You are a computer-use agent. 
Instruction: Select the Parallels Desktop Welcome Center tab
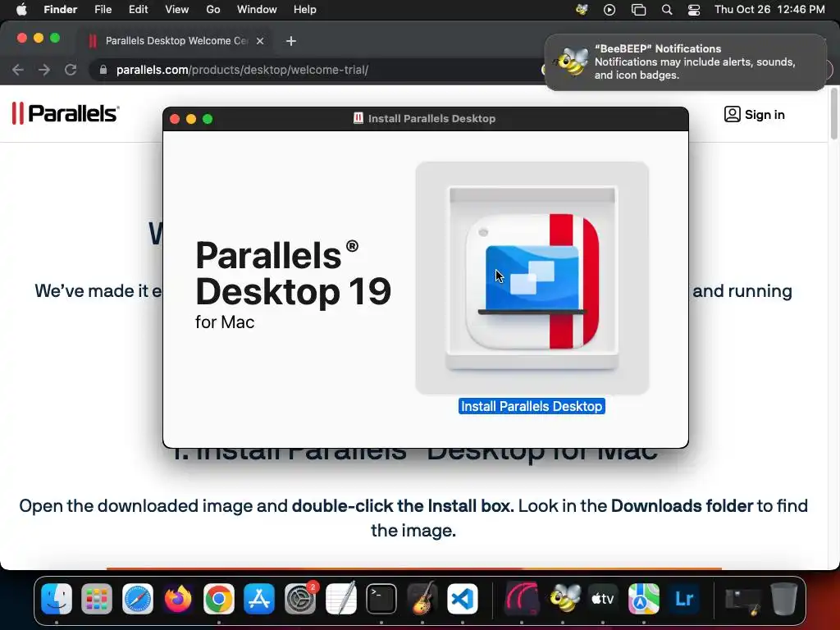click(176, 41)
